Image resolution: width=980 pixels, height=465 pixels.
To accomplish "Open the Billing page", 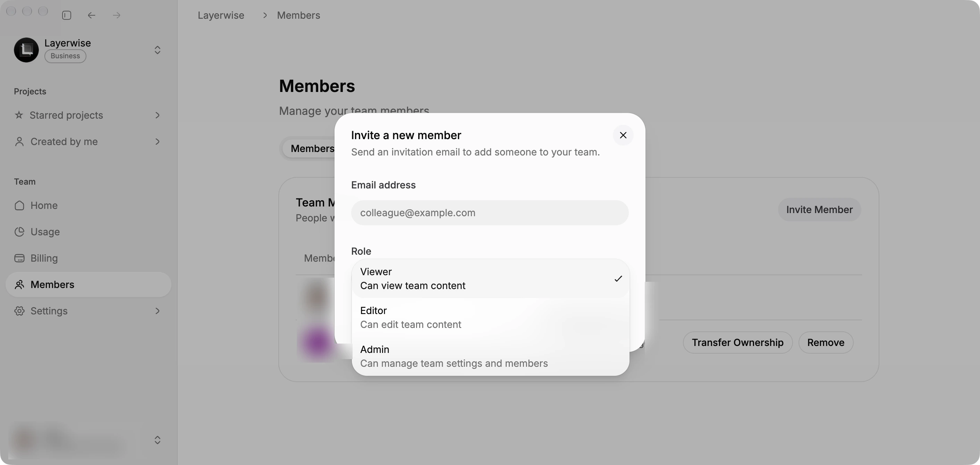I will (x=88, y=258).
